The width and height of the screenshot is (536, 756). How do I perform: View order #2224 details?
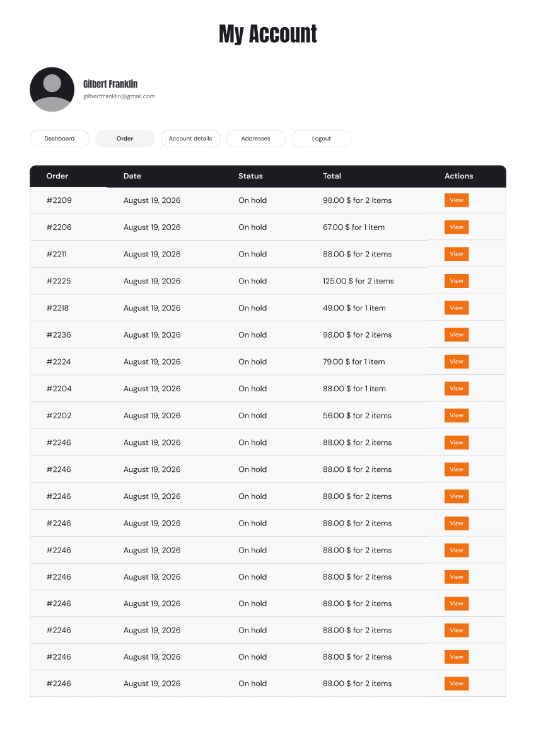point(457,362)
